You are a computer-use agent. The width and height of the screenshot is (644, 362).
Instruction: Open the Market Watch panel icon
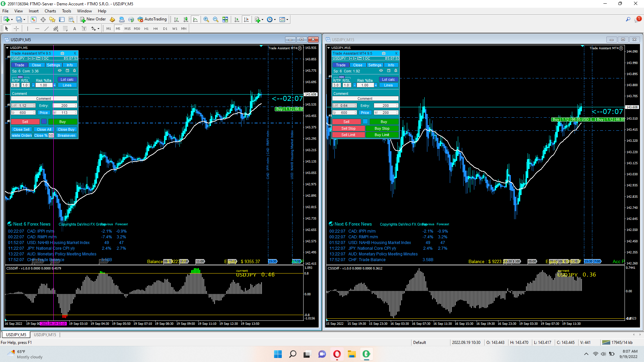point(33,19)
